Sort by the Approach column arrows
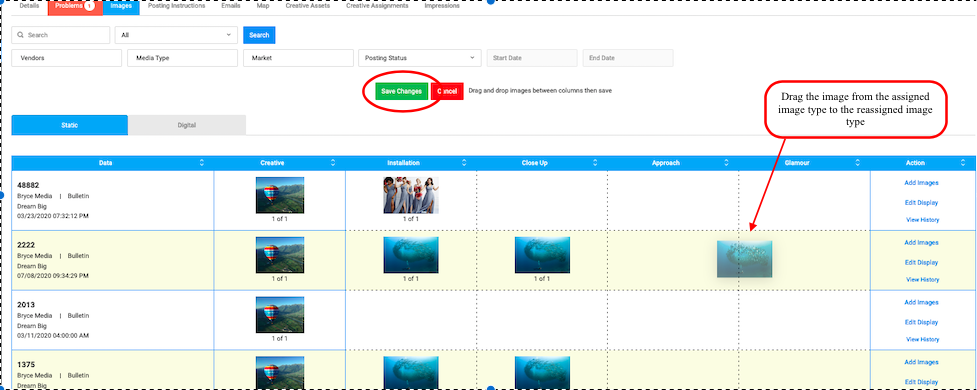977x390 pixels. click(x=727, y=163)
